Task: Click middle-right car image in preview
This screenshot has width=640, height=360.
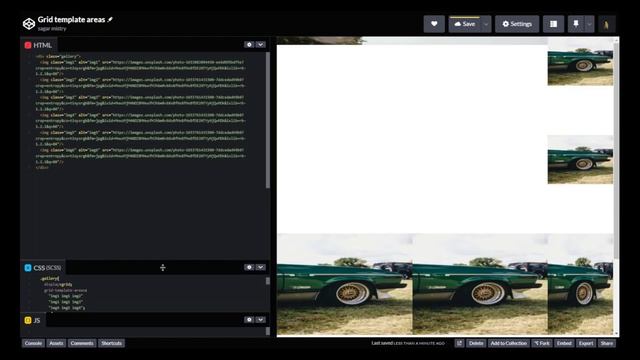Action: [x=580, y=160]
